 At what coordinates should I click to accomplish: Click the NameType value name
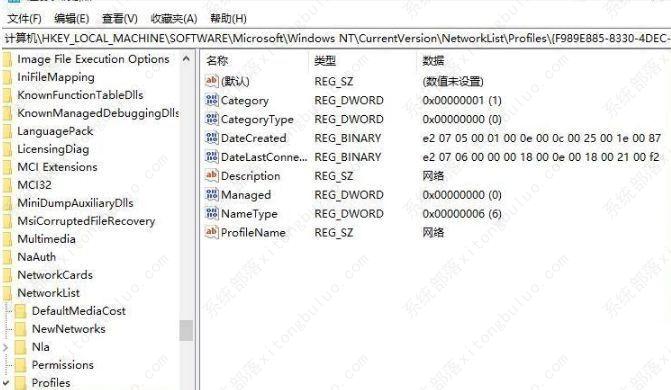(249, 214)
